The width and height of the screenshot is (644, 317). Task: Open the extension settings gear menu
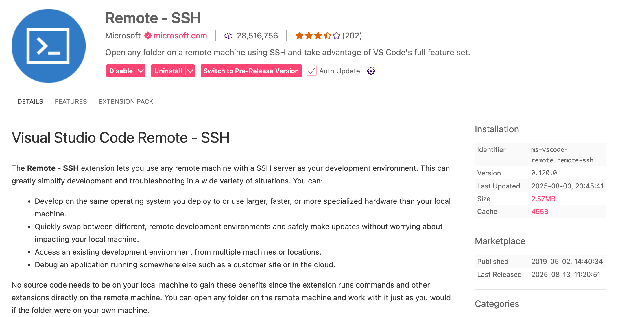(x=371, y=71)
